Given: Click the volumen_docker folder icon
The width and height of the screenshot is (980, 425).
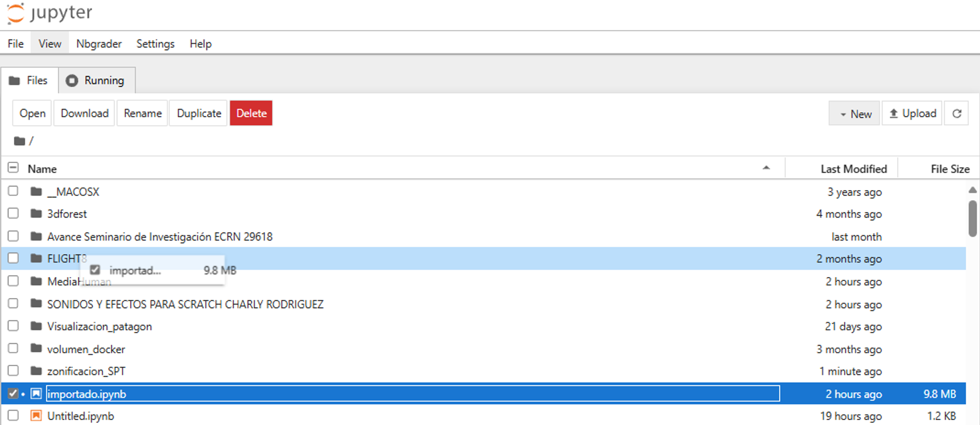Looking at the screenshot, I should [37, 349].
